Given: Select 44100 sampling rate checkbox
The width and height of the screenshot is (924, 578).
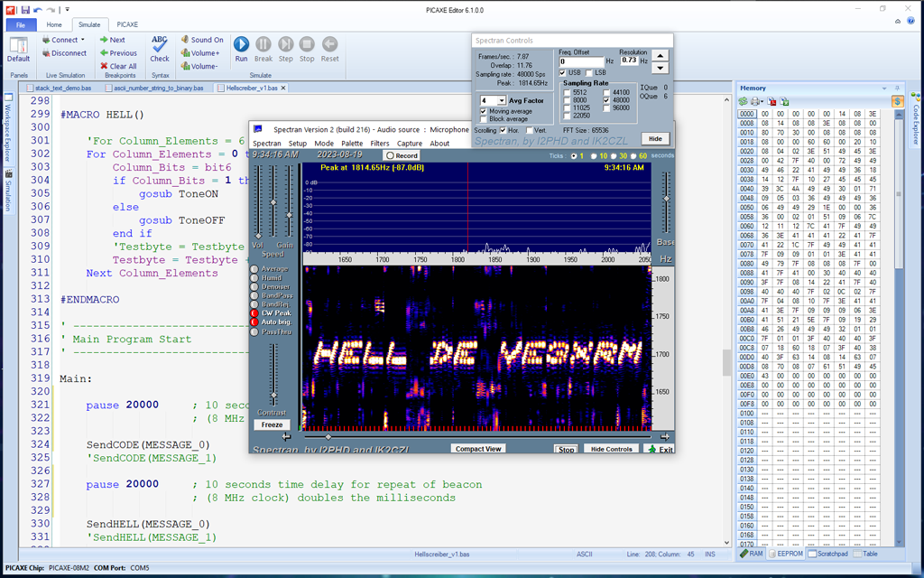Looking at the screenshot, I should (x=606, y=93).
